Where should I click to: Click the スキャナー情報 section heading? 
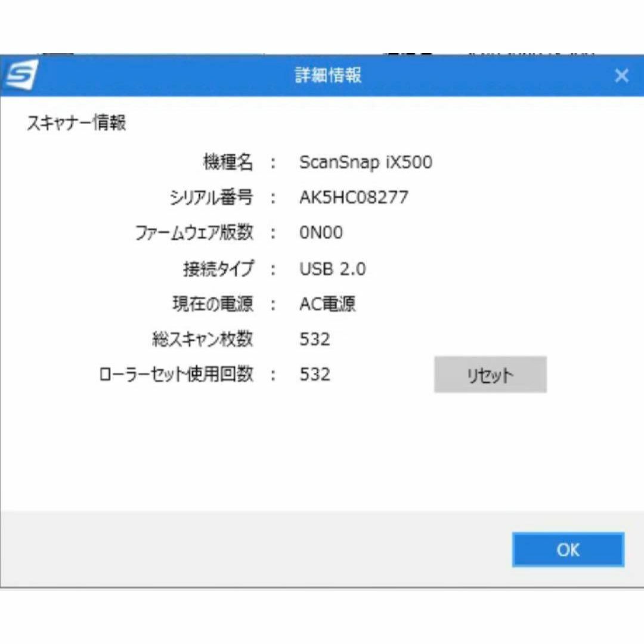76,122
